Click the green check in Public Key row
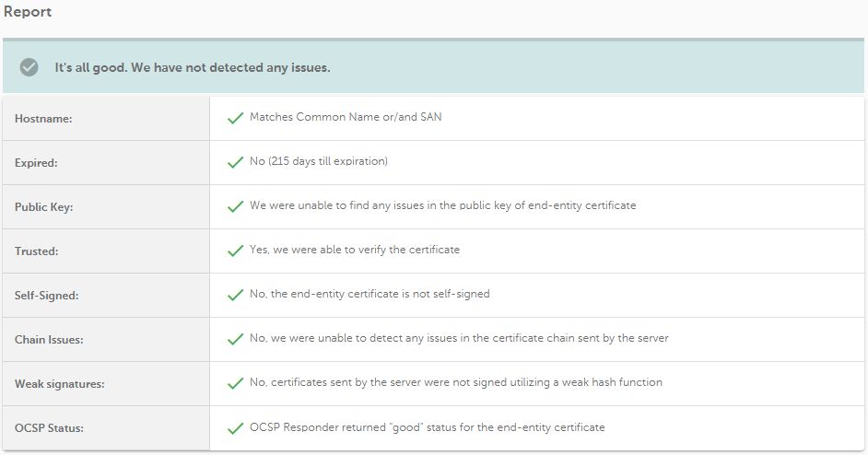This screenshot has width=868, height=455. [235, 206]
